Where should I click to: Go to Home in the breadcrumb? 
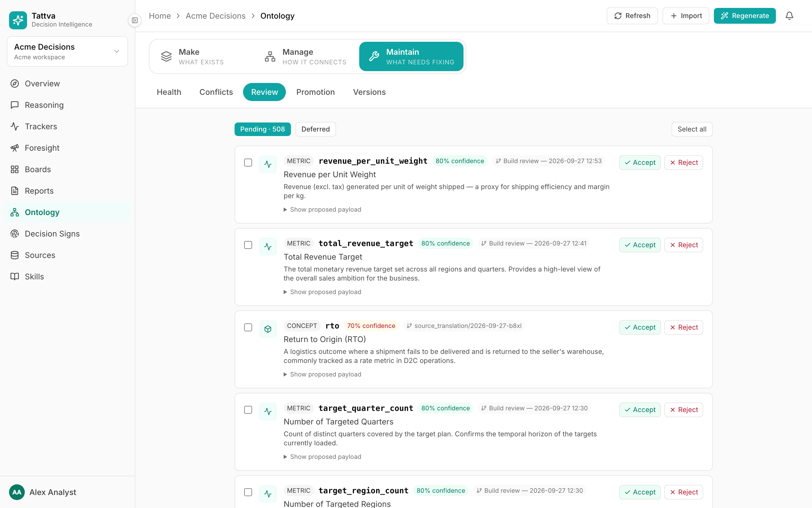160,16
